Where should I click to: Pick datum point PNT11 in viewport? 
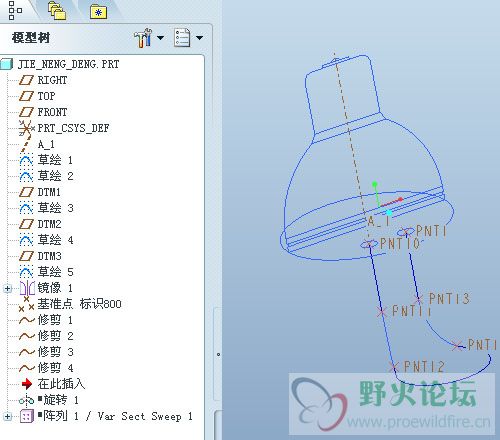click(x=382, y=312)
